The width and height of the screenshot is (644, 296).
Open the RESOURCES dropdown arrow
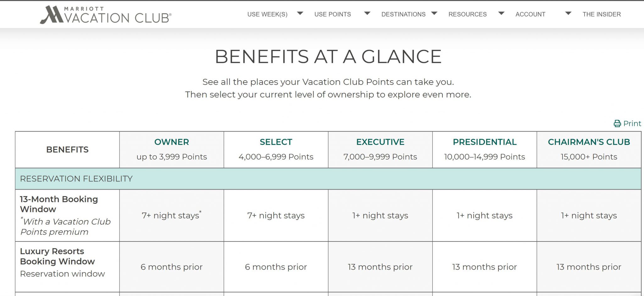(501, 13)
